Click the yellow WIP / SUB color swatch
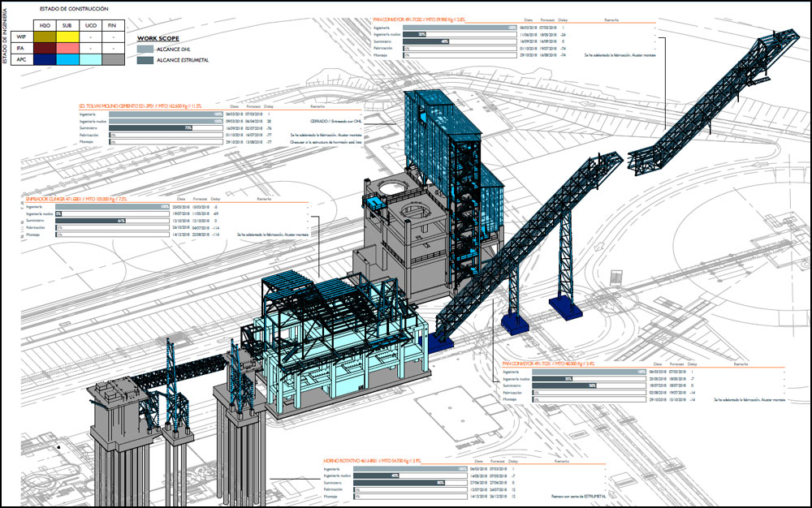 [x=68, y=37]
